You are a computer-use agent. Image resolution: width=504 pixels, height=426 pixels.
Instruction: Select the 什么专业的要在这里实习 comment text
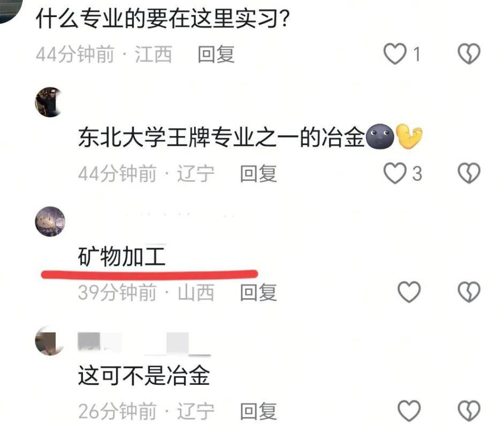click(163, 18)
